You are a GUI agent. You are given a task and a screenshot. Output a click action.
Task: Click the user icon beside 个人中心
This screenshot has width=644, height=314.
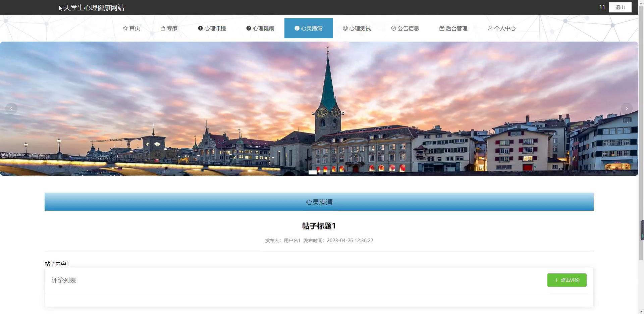point(490,28)
